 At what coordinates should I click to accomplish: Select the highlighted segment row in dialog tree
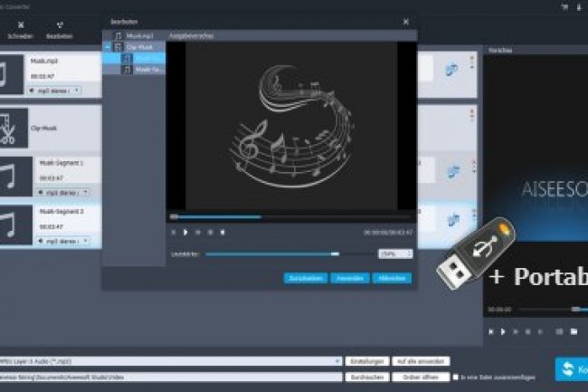pyautogui.click(x=134, y=58)
